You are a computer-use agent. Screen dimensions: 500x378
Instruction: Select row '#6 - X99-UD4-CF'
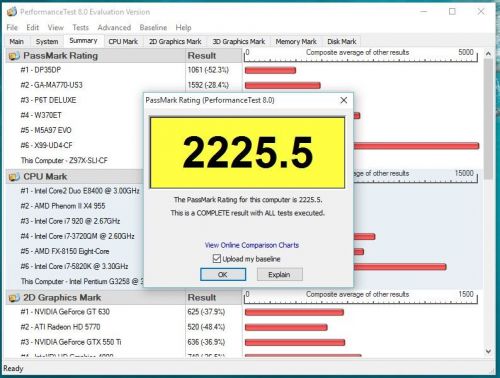pyautogui.click(x=46, y=145)
